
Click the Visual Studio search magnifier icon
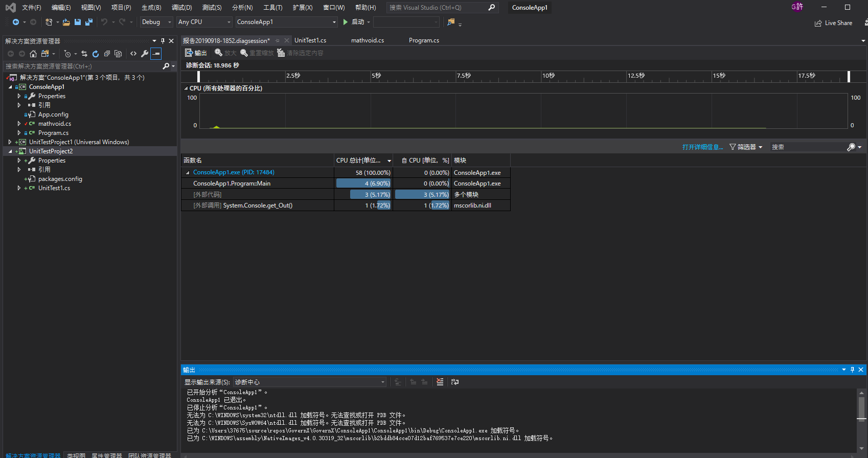click(x=492, y=8)
